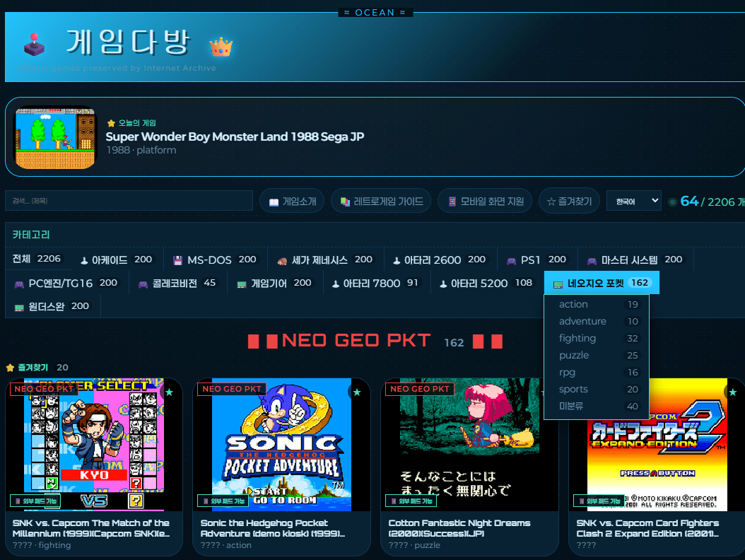This screenshot has width=745, height=560.
Task: Open Sonic Pocket Adventure game thumbnail
Action: tap(282, 445)
